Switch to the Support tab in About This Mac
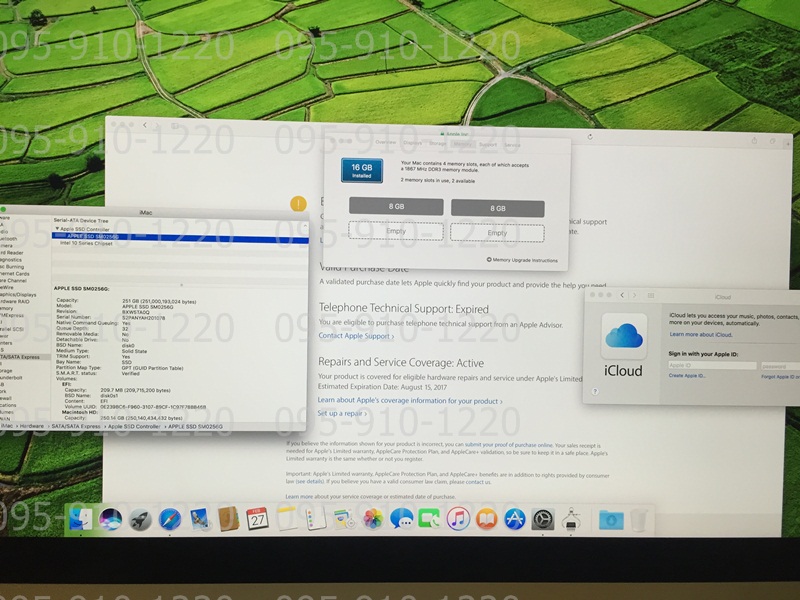The height and width of the screenshot is (600, 800). click(x=488, y=145)
